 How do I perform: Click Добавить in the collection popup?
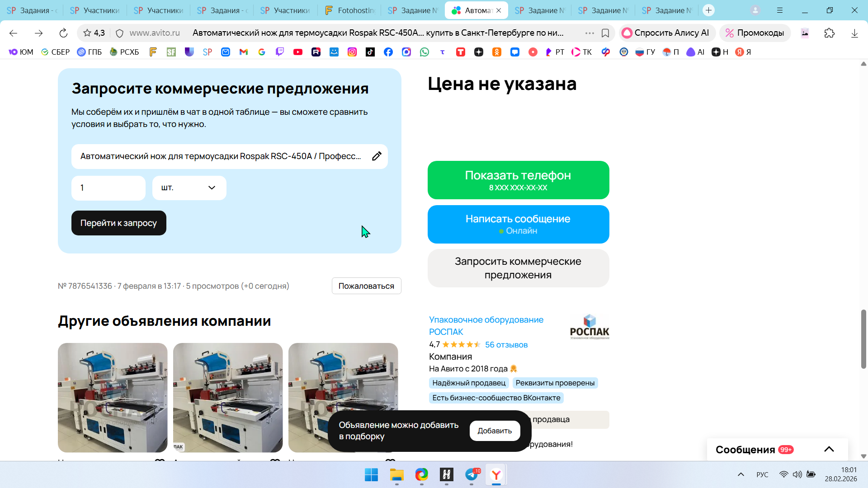tap(495, 431)
